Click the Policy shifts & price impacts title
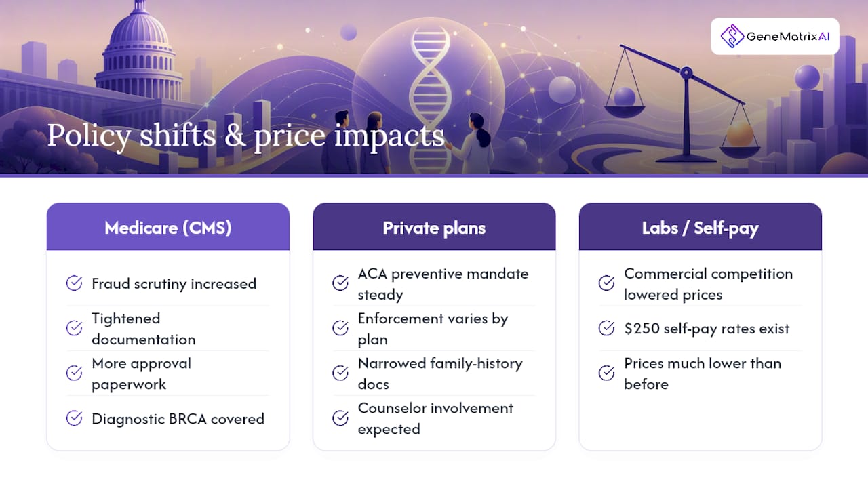 [x=245, y=136]
